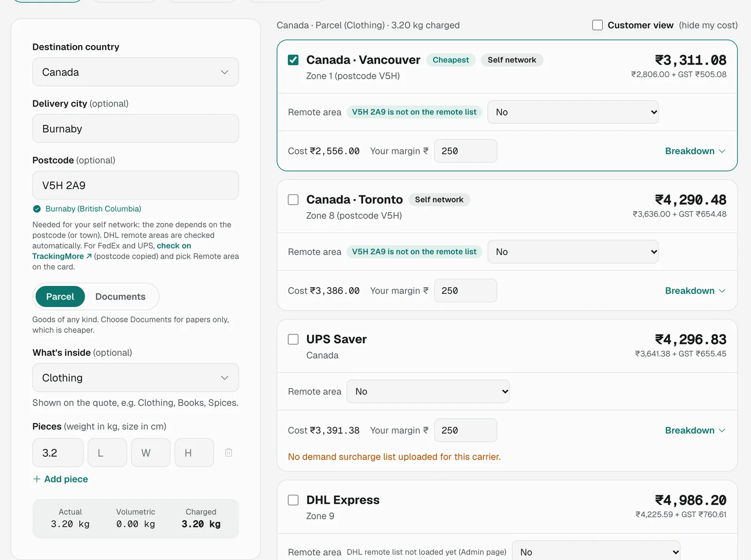
Task: Open the What's inside Clothing dropdown
Action: [x=136, y=377]
